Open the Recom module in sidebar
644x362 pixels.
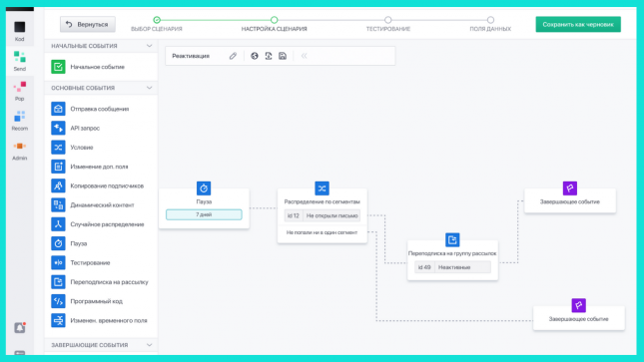pos(19,121)
